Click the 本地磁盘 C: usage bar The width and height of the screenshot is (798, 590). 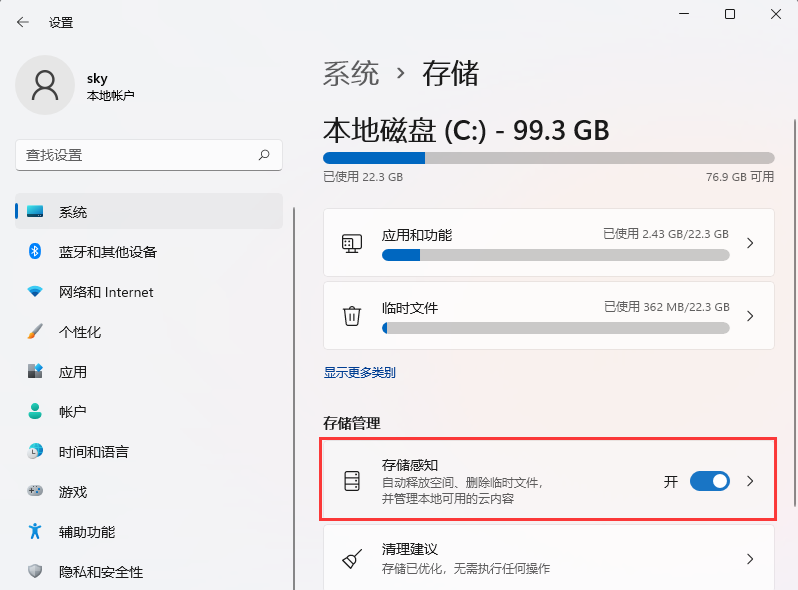pos(548,158)
